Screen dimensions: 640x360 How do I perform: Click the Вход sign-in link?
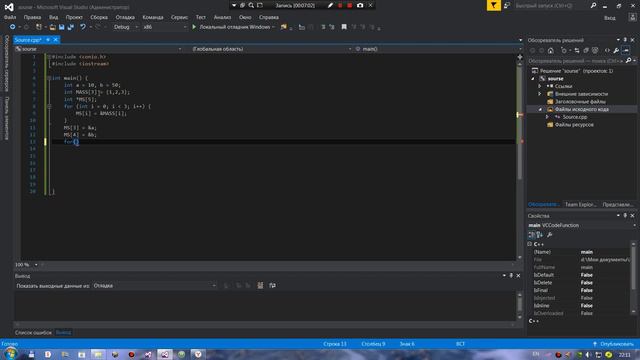tap(609, 18)
